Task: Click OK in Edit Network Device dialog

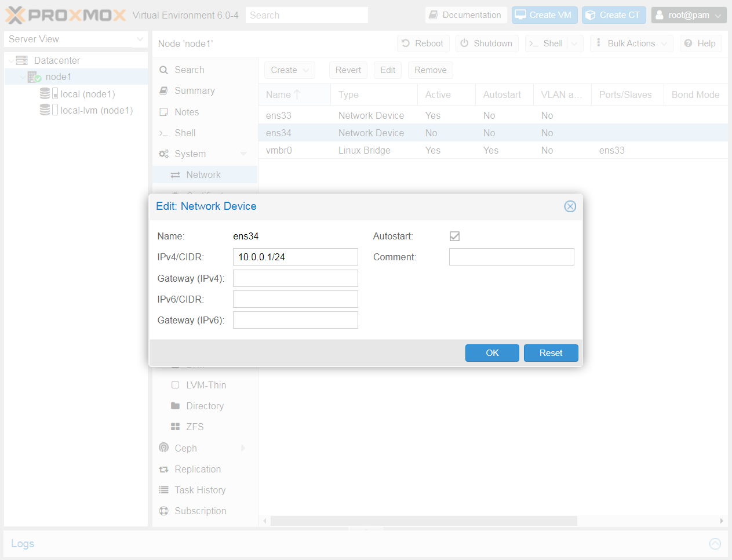Action: 492,353
